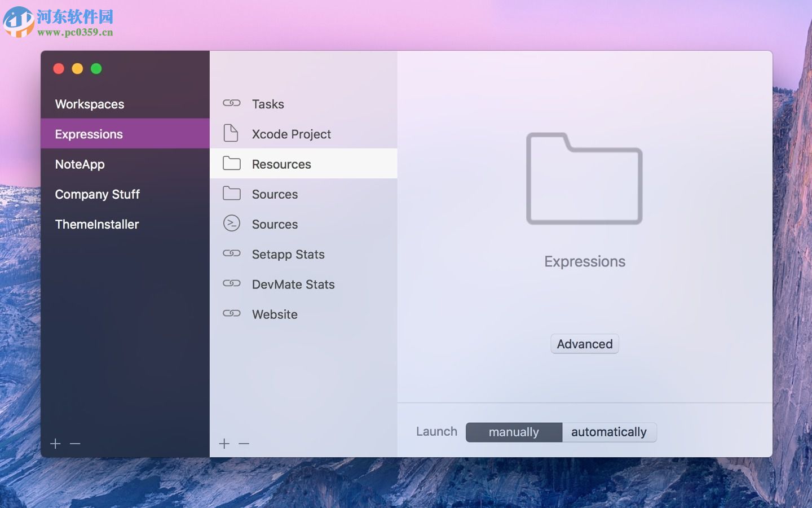Select the DevMate Stats link icon

click(232, 283)
